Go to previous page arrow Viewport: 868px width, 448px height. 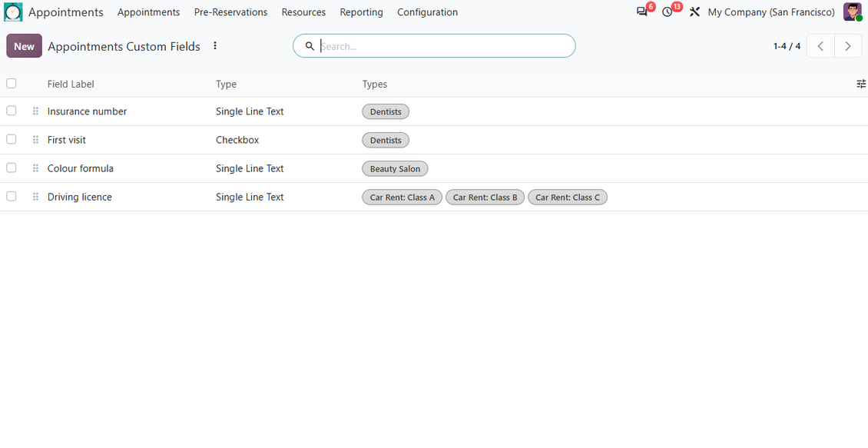[x=820, y=46]
